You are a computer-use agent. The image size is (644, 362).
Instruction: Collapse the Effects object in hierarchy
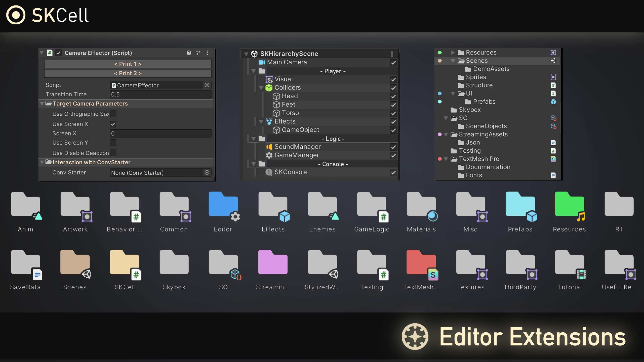[x=261, y=122]
